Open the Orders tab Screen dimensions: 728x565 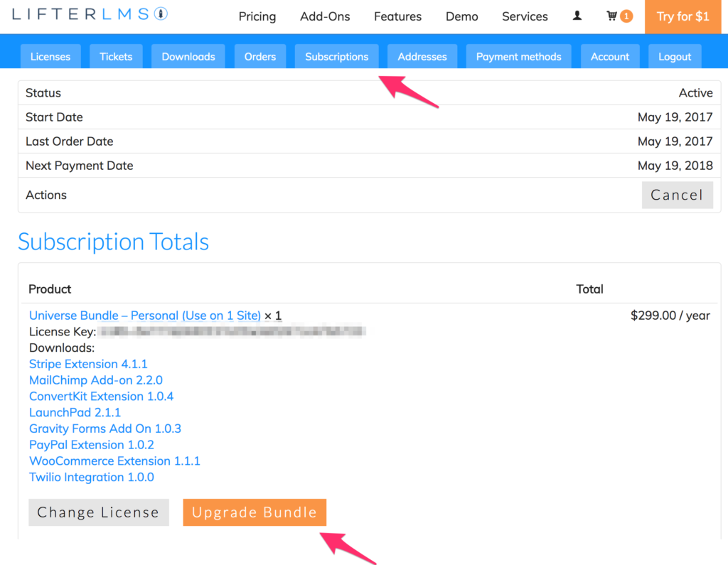(260, 57)
